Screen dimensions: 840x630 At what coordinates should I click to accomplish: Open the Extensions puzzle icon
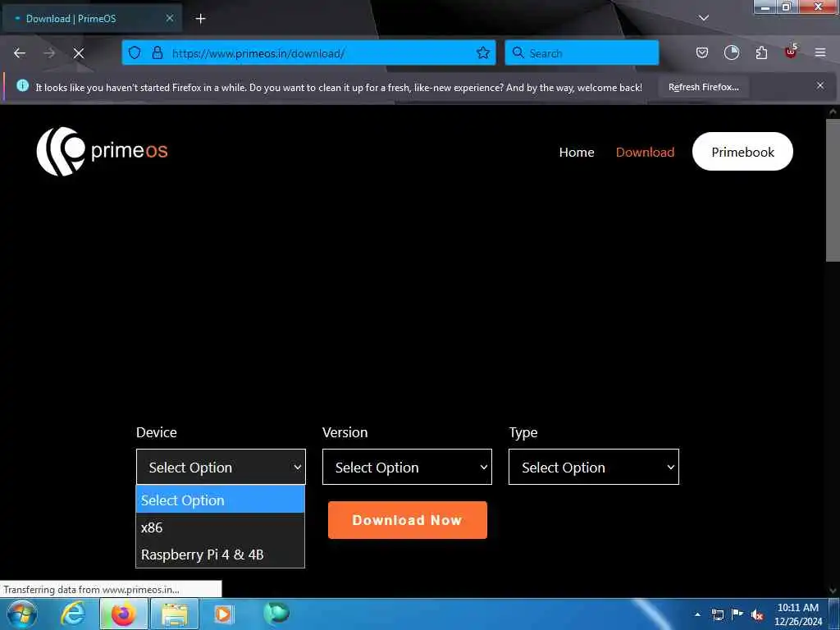(761, 52)
